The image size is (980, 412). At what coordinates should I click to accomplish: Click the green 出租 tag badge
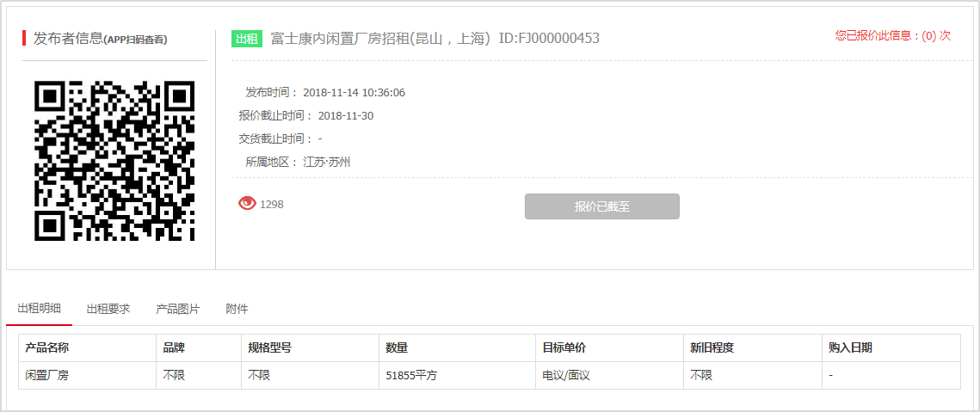pos(247,39)
